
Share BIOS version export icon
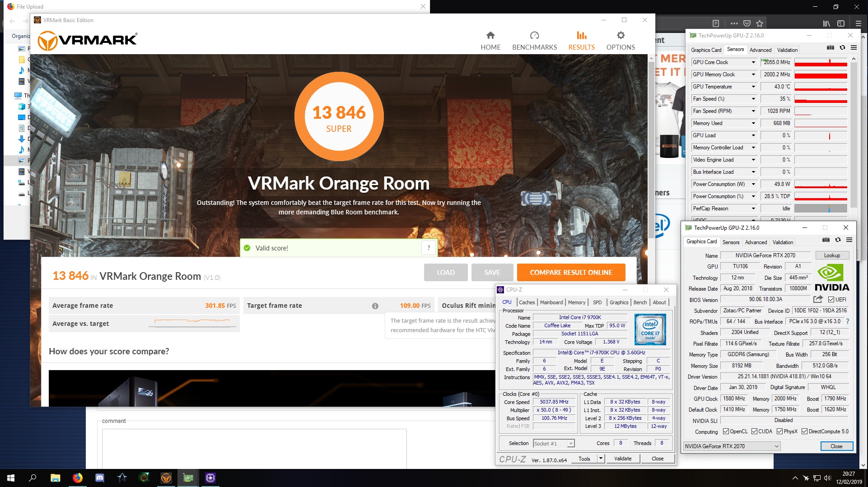click(x=818, y=299)
